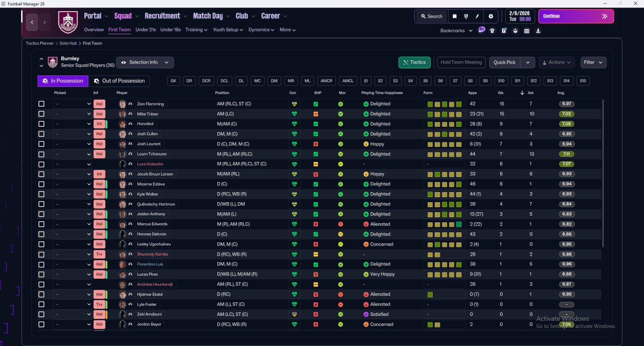The width and height of the screenshot is (644, 346).
Task: Expand the Selection Info dropdown
Action: pyautogui.click(x=145, y=62)
